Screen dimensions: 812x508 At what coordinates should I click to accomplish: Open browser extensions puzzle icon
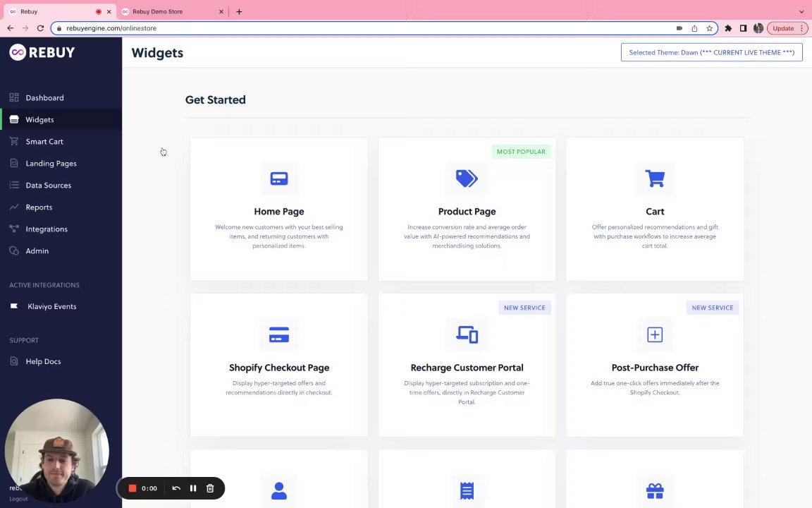point(728,28)
